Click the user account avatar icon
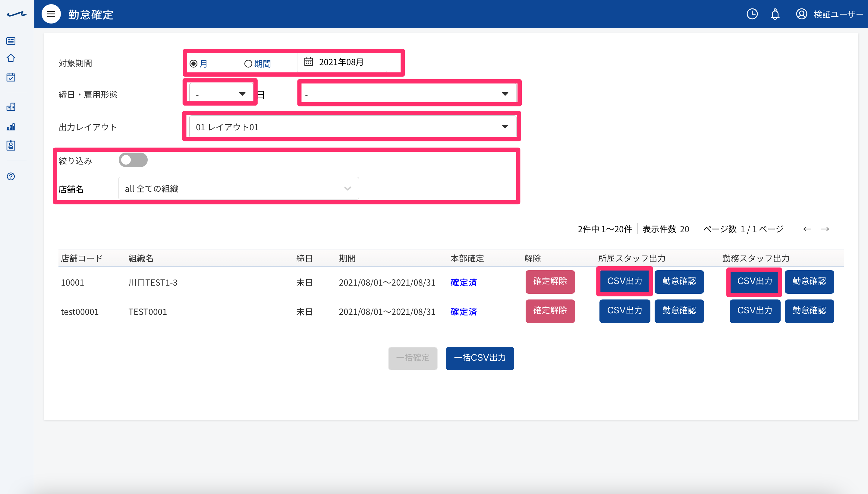Screen dimensions: 868x494 801,14
